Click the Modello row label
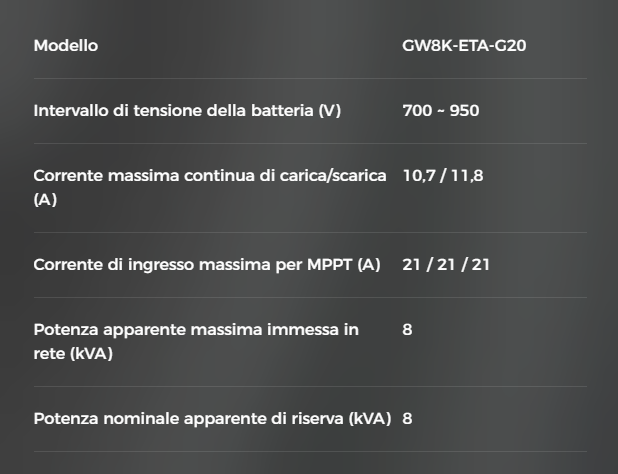618x474 pixels. [x=66, y=46]
